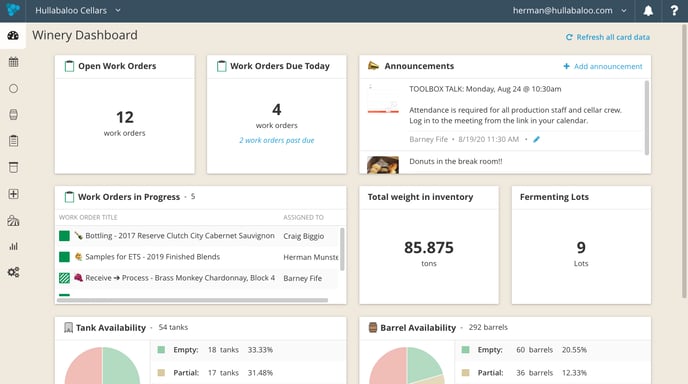Click the Empty 18 tanks 33.33% row
This screenshot has height=384, width=688.
(248, 350)
